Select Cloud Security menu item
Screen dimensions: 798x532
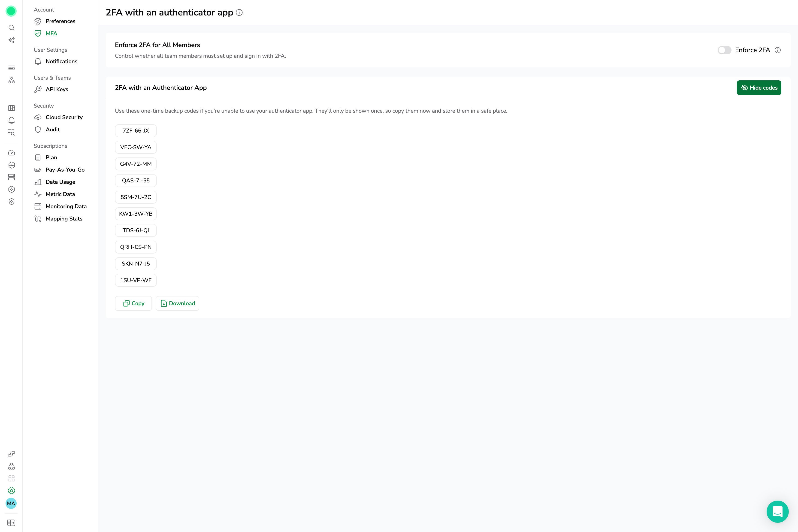(x=64, y=117)
